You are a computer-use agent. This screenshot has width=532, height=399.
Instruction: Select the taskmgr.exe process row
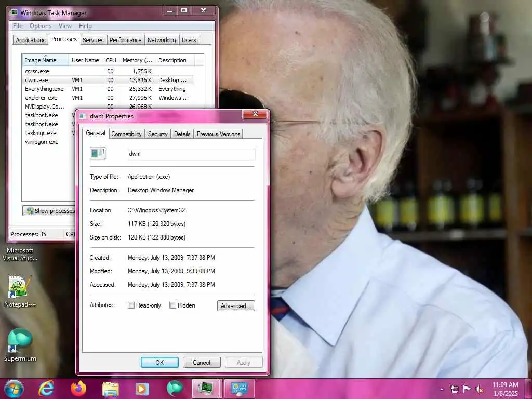[x=48, y=133]
